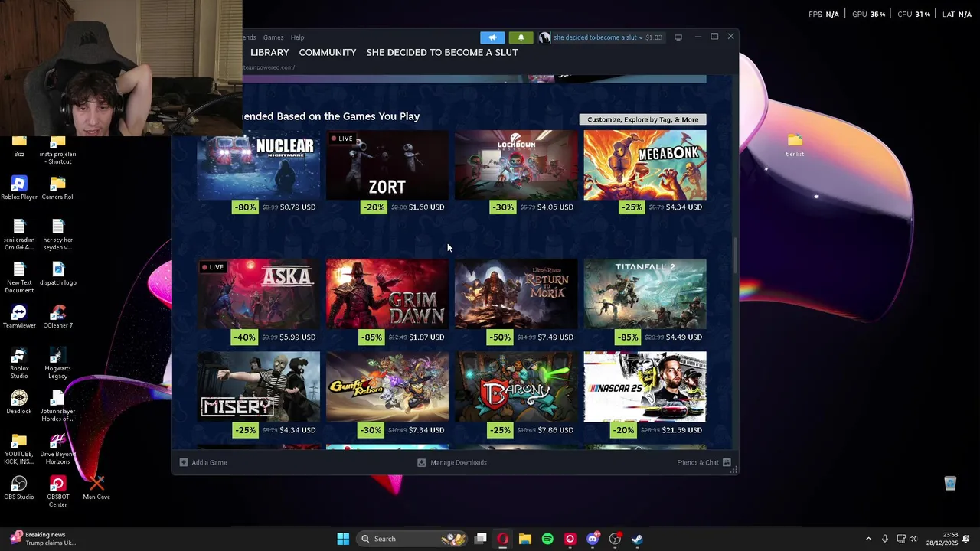Open Opera browser from the taskbar
Image resolution: width=980 pixels, height=551 pixels.
click(503, 539)
